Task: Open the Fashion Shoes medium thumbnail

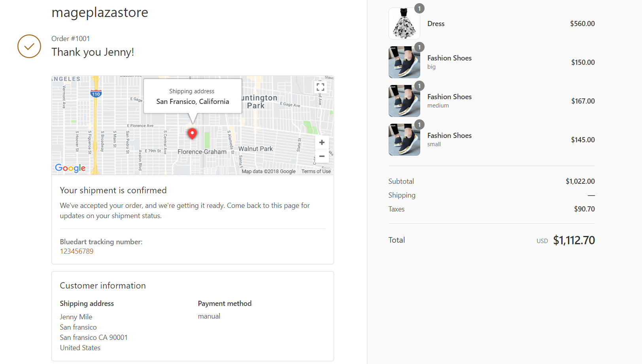Action: pyautogui.click(x=404, y=101)
